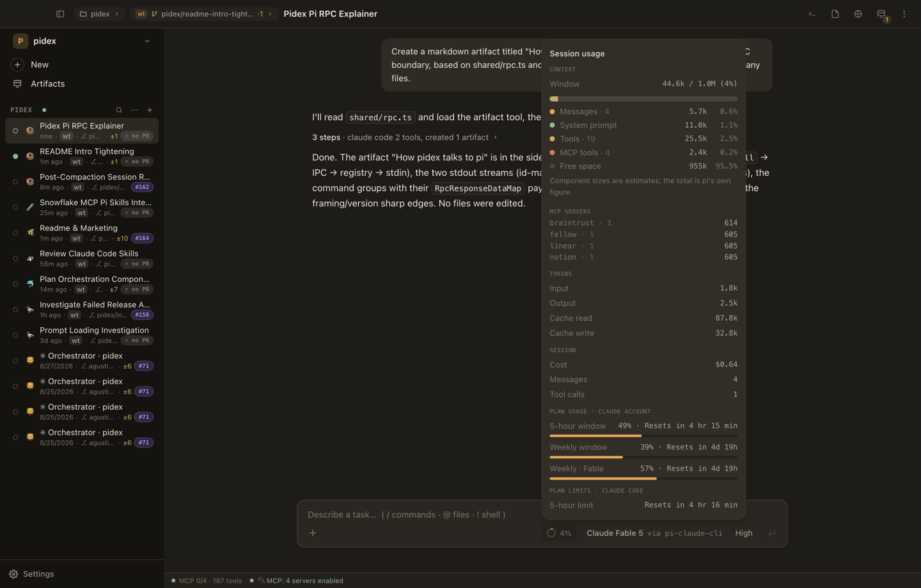The height and width of the screenshot is (588, 921).
Task: Open artifacts panel icon with badge 1
Action: 881,14
